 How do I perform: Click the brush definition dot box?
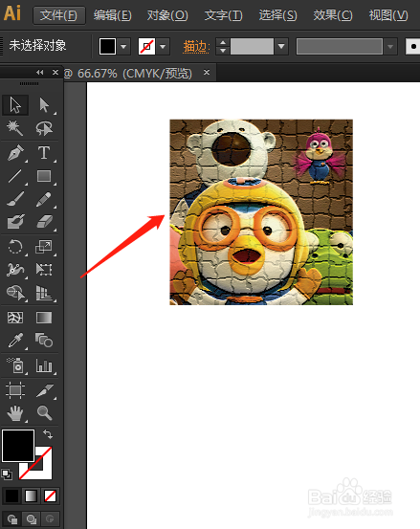pos(413,47)
